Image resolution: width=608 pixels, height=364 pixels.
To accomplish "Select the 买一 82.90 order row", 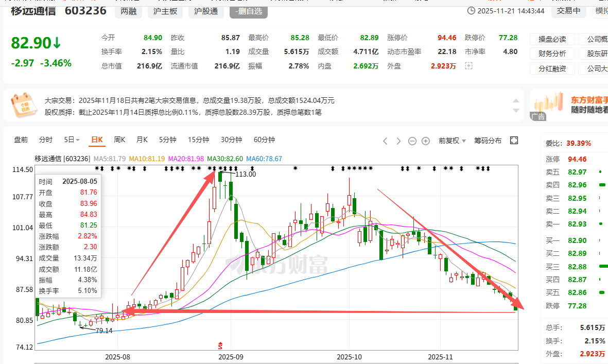I will click(576, 240).
